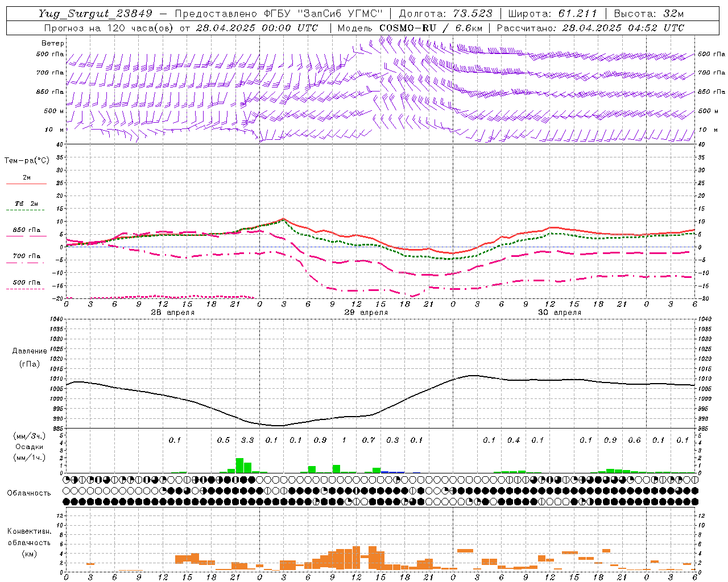This screenshot has height=582, width=728.
Task: Click the 0.7 precipitation amount
Action: pyautogui.click(x=369, y=440)
